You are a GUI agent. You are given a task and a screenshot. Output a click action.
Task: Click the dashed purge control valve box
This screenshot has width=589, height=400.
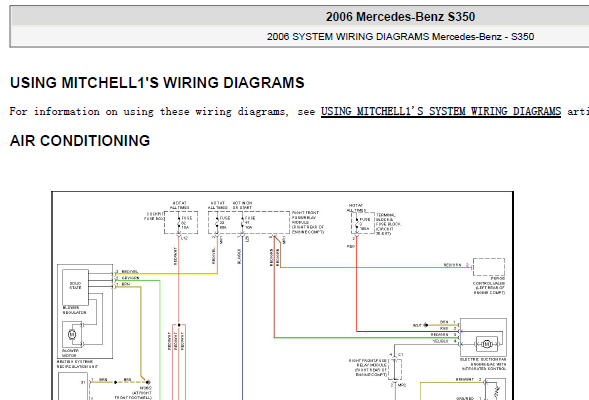pos(489,267)
